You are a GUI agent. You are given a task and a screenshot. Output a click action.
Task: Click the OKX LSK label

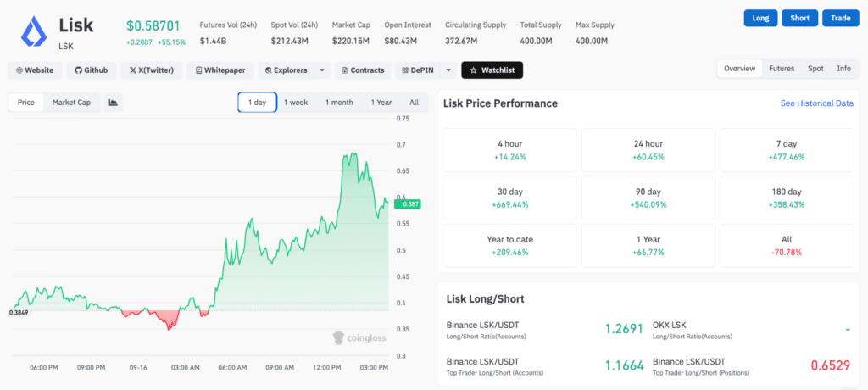tap(670, 326)
